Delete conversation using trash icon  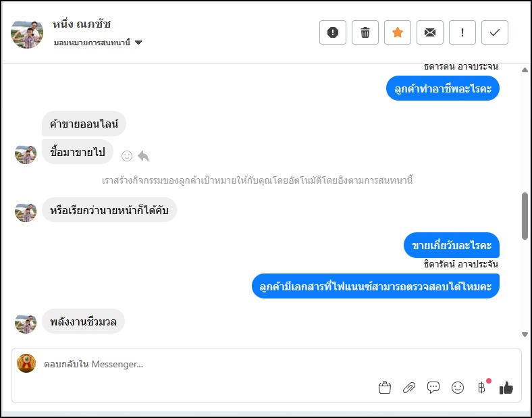click(365, 32)
